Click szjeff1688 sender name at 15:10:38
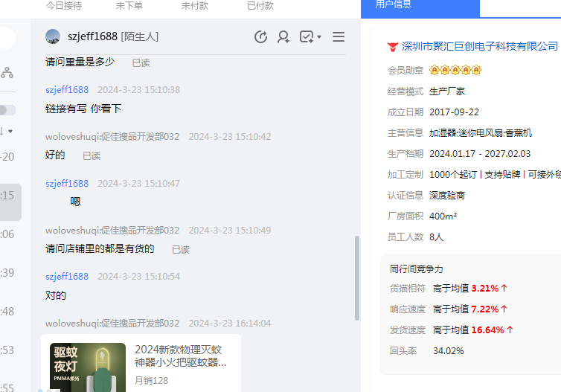561x392 pixels. click(67, 90)
